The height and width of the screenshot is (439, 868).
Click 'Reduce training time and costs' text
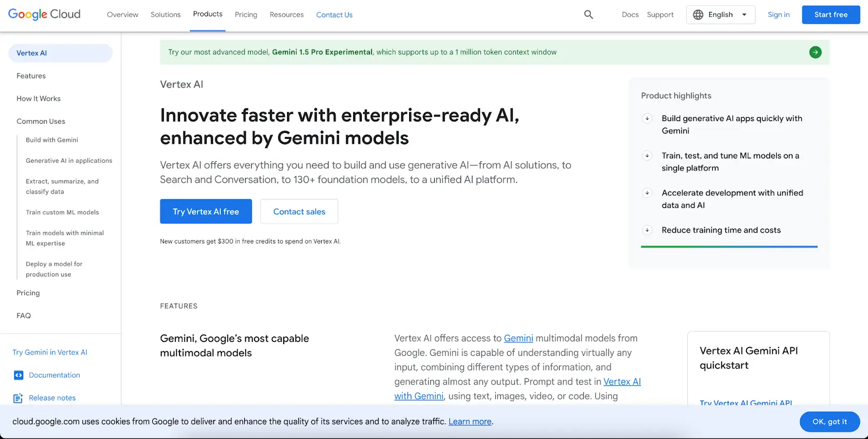(721, 230)
